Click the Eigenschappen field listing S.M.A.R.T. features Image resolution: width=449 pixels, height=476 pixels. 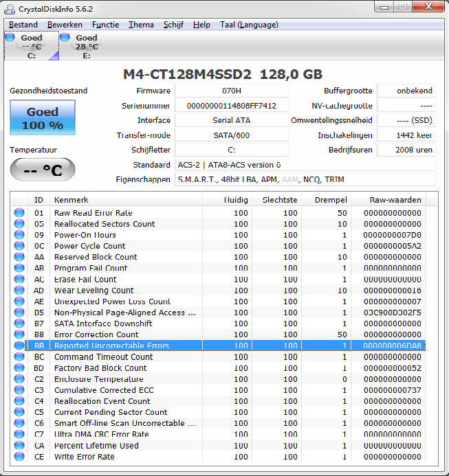(305, 179)
